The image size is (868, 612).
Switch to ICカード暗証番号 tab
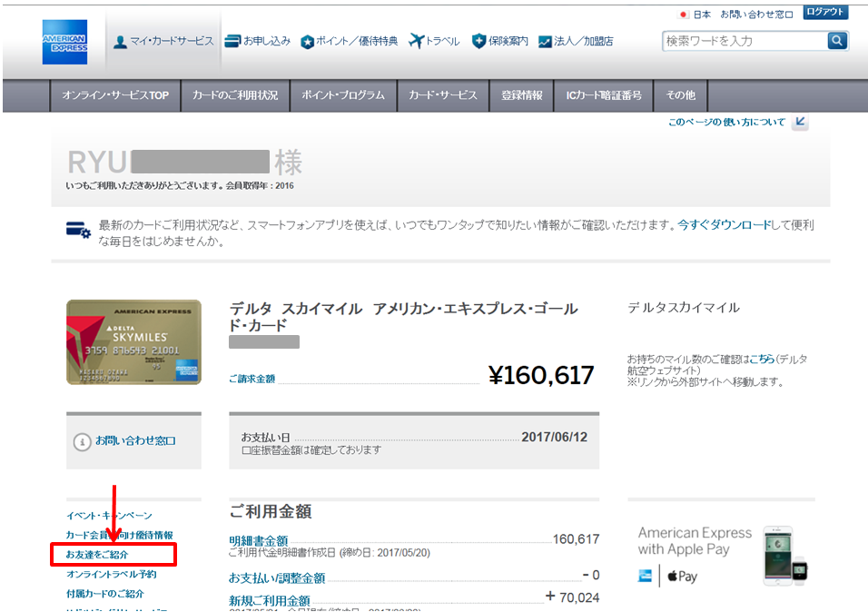[604, 95]
